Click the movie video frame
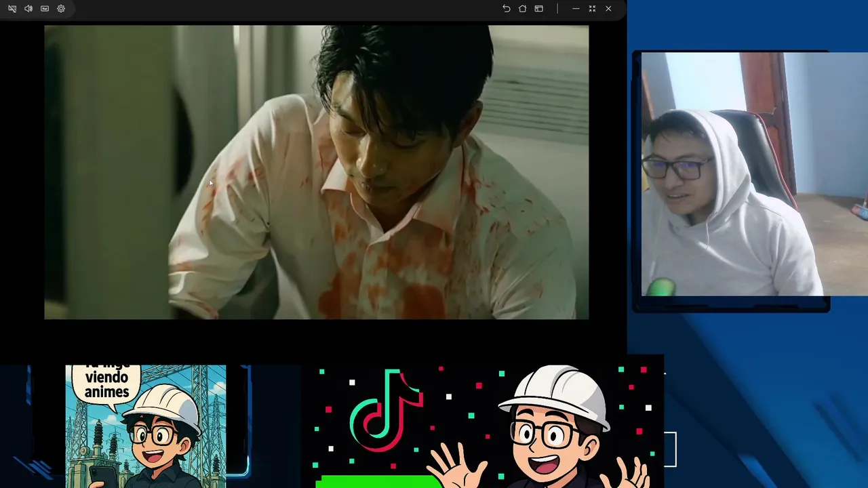Image resolution: width=868 pixels, height=488 pixels. pos(317,172)
